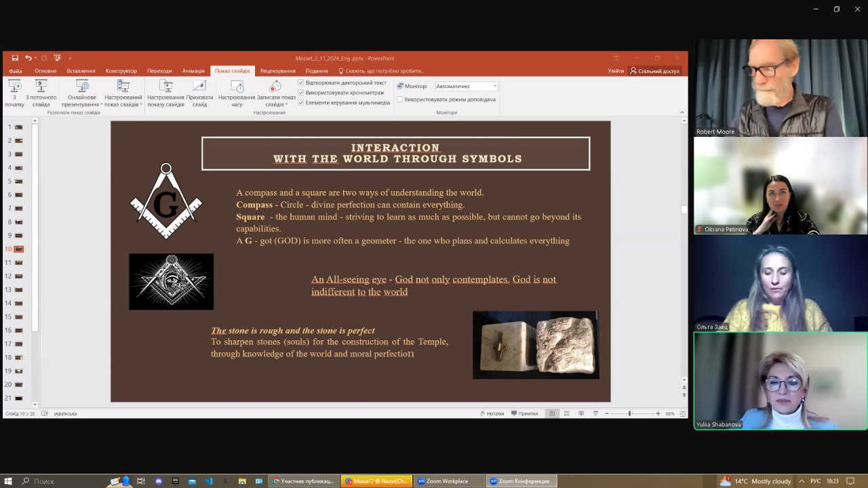Click the 88% zoom level value

pyautogui.click(x=670, y=413)
